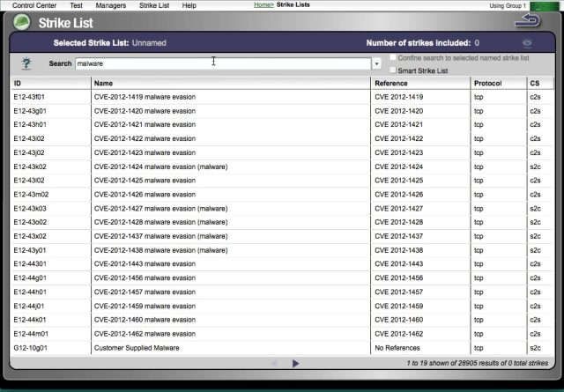Open the Help menu
The image size is (564, 392).
click(x=189, y=5)
